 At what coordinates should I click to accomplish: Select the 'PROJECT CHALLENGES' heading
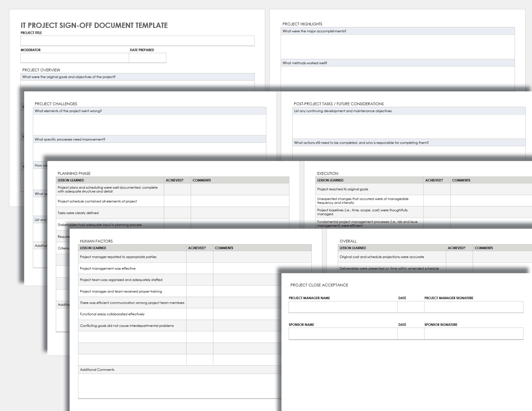[56, 104]
